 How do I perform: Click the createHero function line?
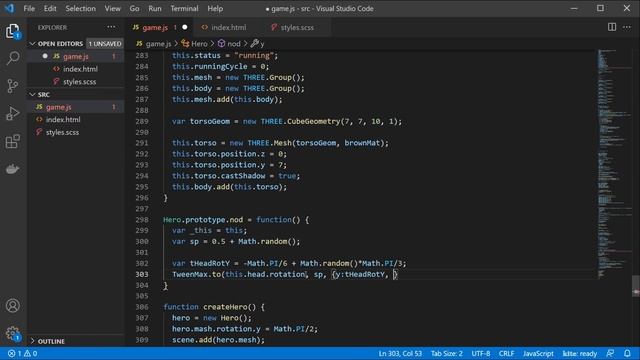tap(213, 307)
